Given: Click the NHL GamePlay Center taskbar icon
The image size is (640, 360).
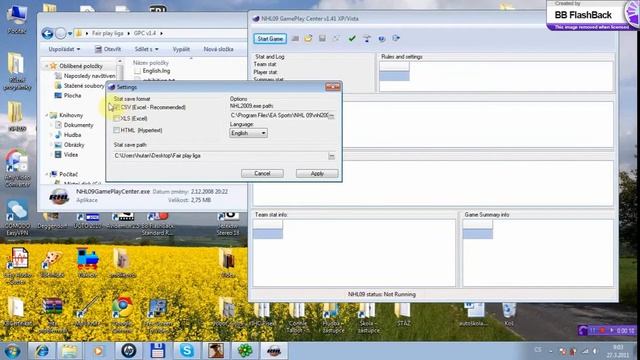Looking at the screenshot, I should tap(274, 351).
